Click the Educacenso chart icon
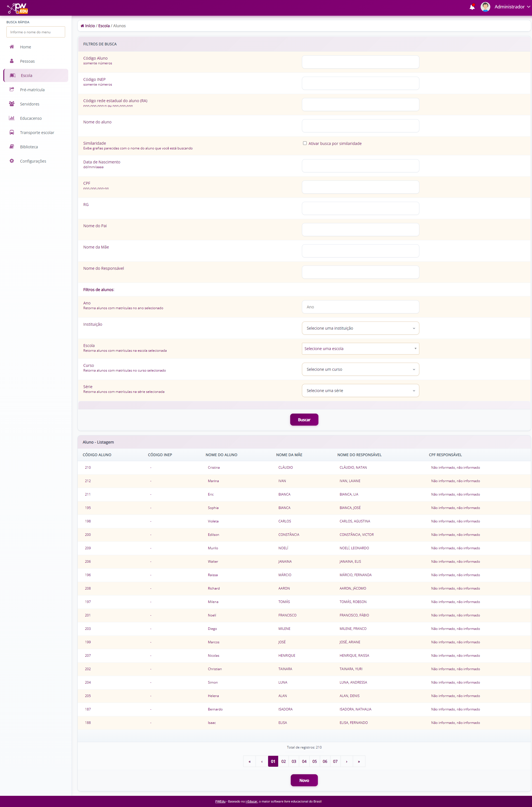Screen dimensions: 532x807 pyautogui.click(x=12, y=118)
